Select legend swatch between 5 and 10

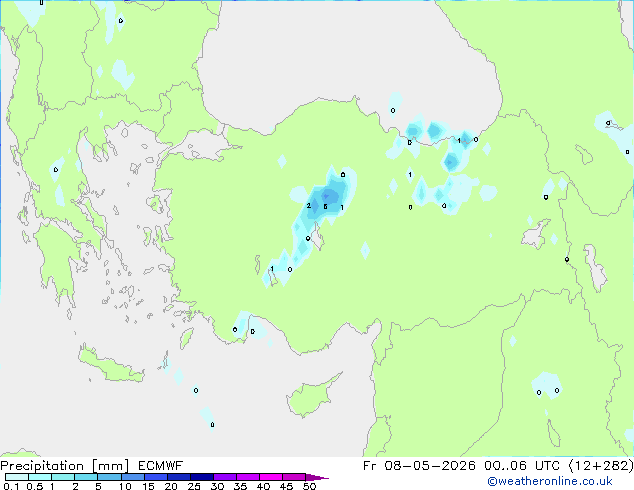tap(109, 477)
